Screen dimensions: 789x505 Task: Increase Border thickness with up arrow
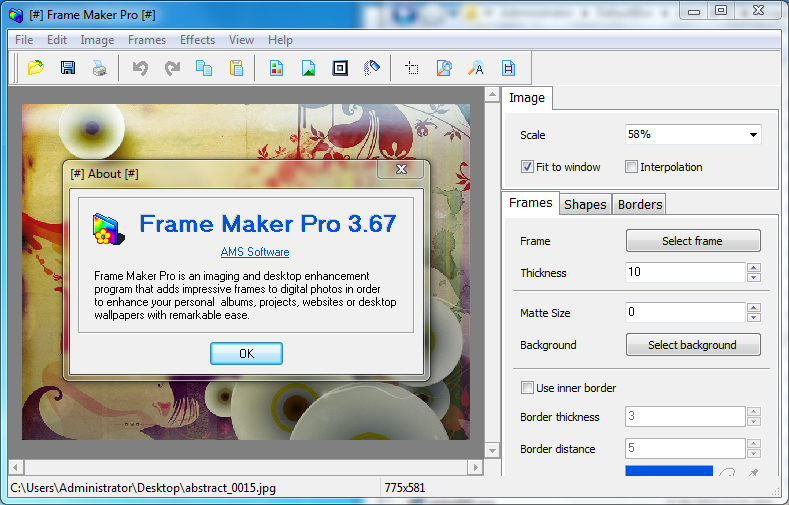(754, 411)
